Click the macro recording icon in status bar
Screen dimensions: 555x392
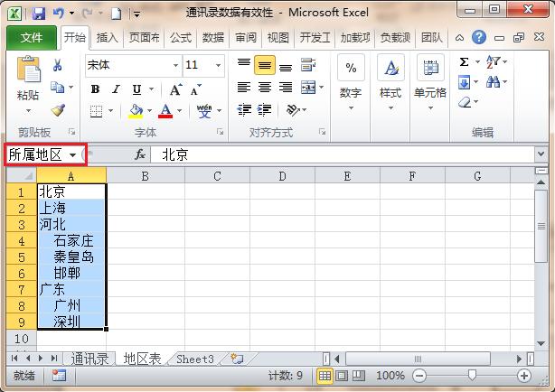tap(59, 376)
